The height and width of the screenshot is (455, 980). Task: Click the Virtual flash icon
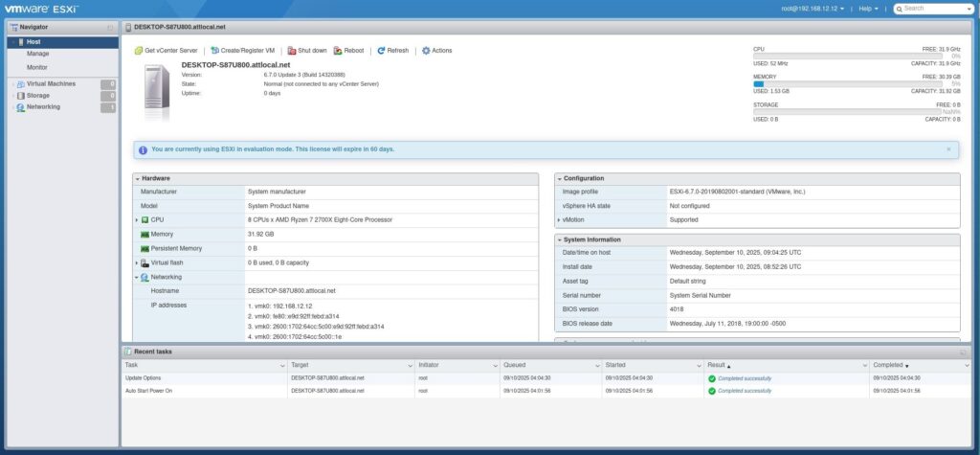145,262
